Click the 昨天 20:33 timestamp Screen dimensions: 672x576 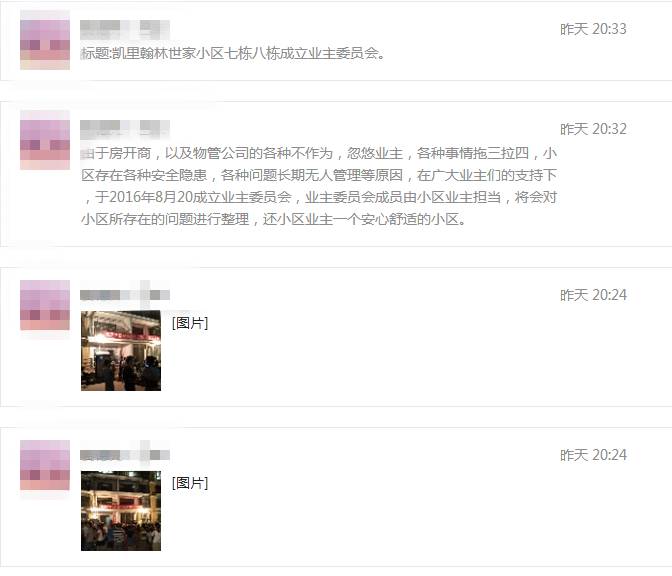coord(593,29)
